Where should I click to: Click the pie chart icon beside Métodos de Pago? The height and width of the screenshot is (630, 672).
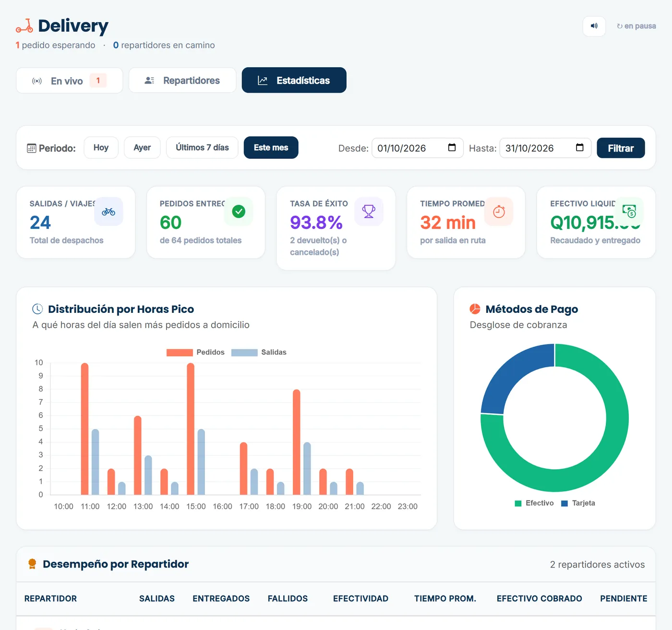pyautogui.click(x=475, y=309)
